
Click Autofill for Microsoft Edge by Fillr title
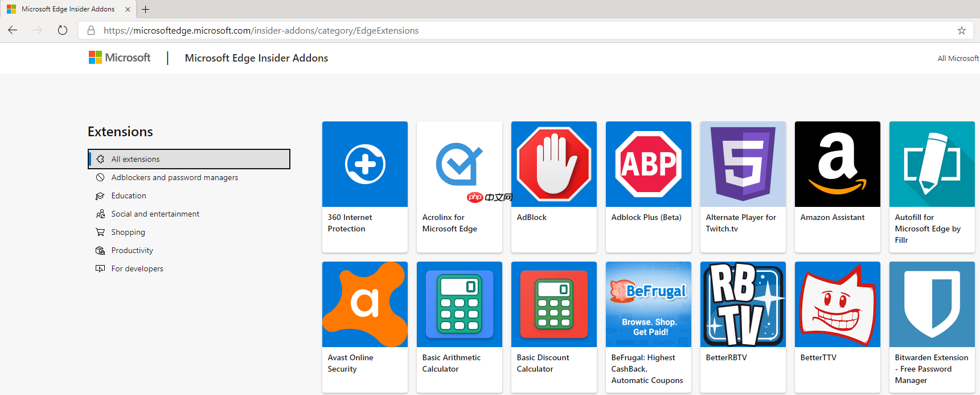(x=928, y=229)
